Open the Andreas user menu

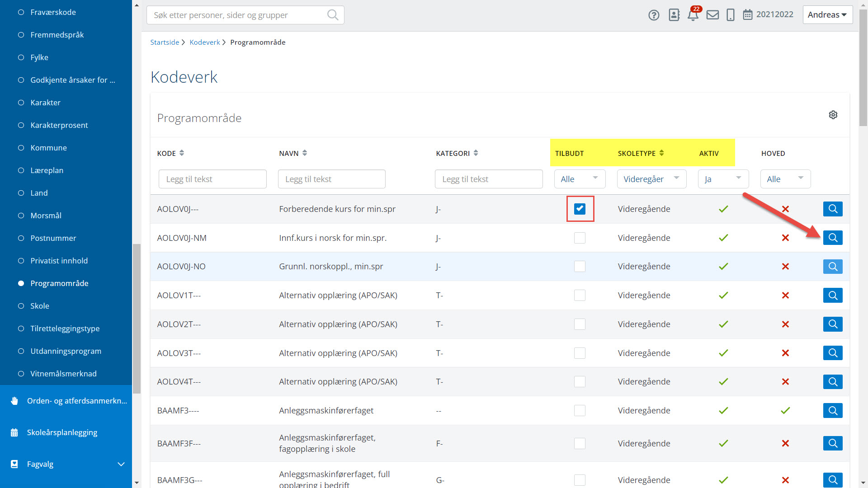(x=827, y=14)
